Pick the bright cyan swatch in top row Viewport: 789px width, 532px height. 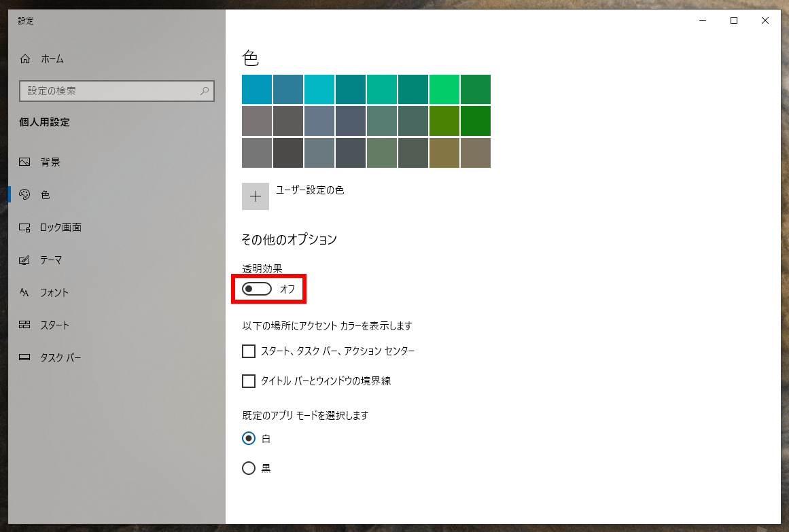pos(319,89)
